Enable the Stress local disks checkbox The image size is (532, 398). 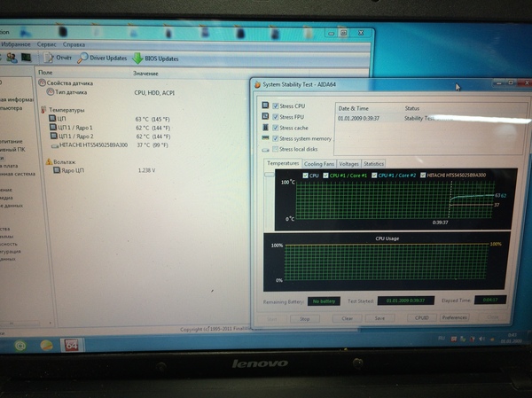276,149
